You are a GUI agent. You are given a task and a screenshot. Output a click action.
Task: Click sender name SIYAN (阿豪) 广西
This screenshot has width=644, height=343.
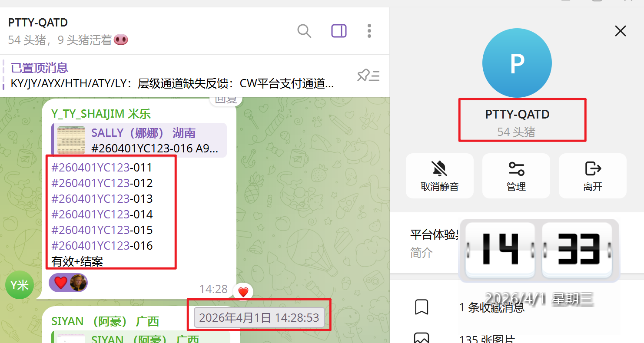pyautogui.click(x=106, y=321)
